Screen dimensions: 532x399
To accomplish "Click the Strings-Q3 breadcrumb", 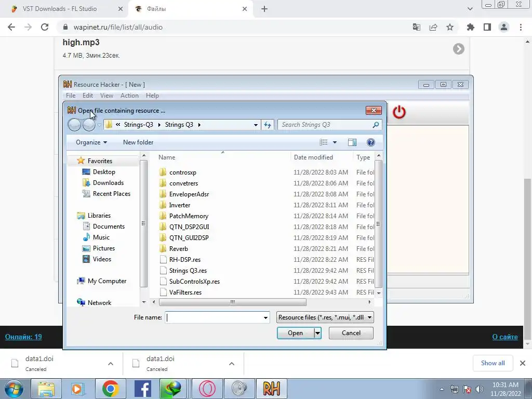I will [x=138, y=125].
